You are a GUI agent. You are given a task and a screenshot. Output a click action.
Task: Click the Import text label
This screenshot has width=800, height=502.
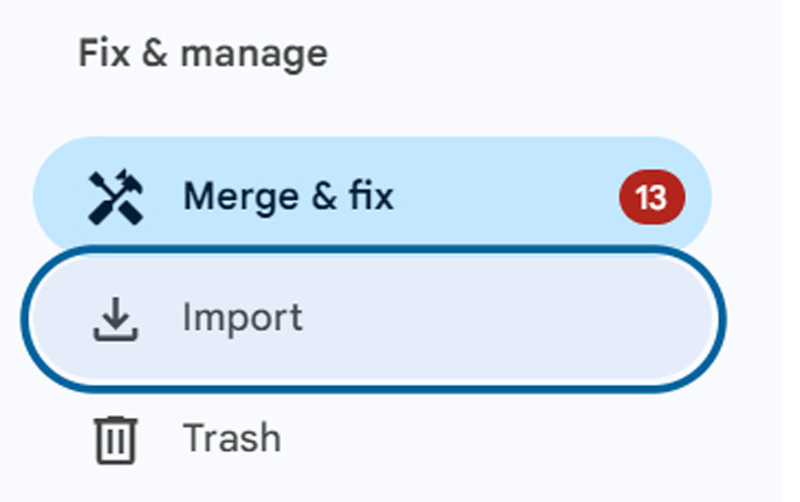(242, 319)
